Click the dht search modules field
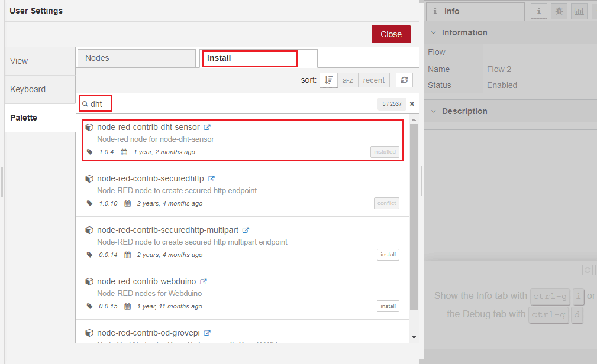This screenshot has width=597, height=364. click(x=228, y=104)
